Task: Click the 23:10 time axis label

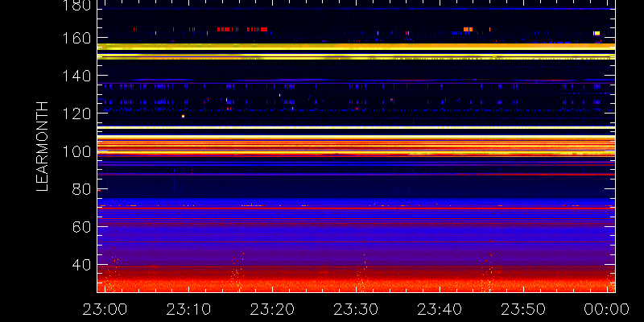Action: point(188,309)
